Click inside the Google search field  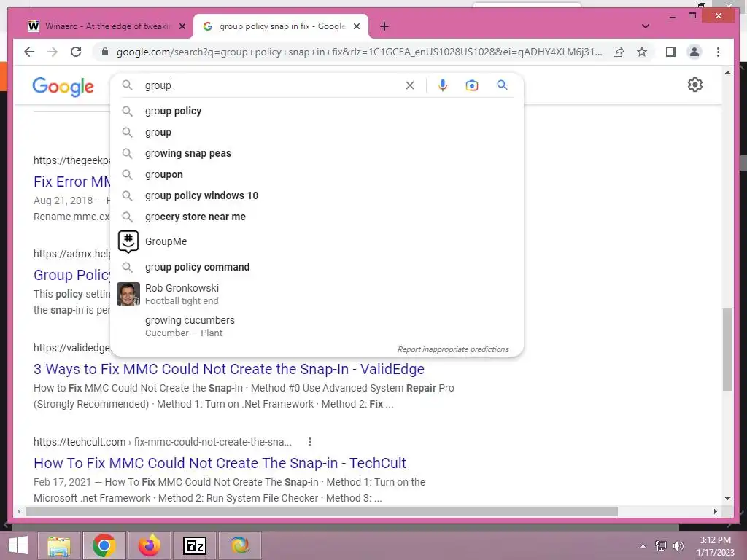tap(271, 85)
